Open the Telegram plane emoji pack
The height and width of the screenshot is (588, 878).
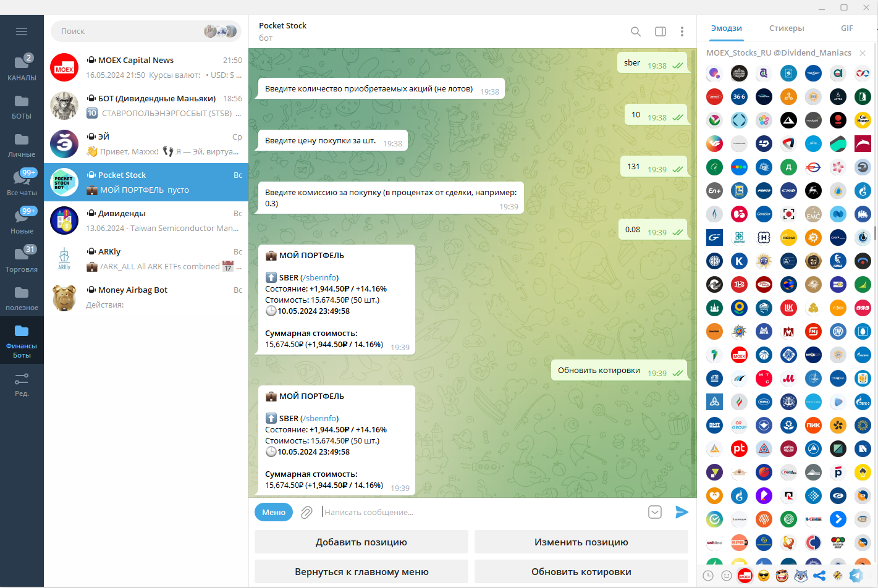tap(856, 576)
